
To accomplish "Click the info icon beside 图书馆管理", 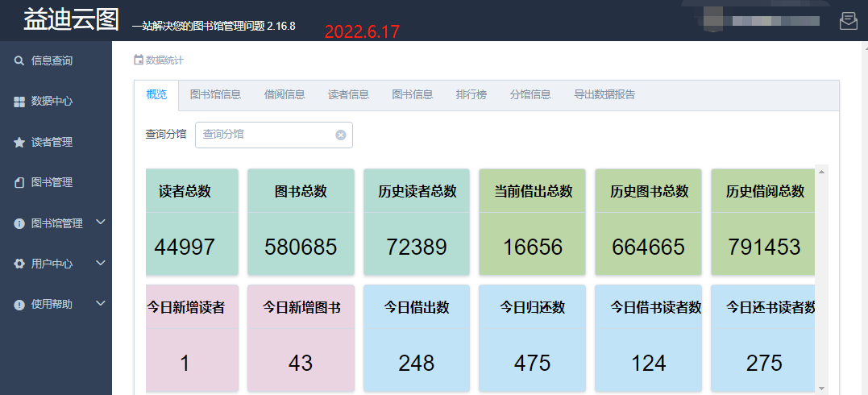I will click(x=19, y=223).
